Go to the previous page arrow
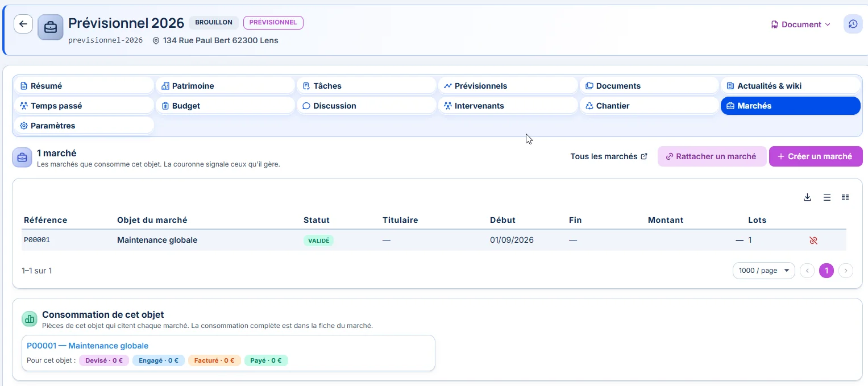Viewport: 868px width, 386px height. click(807, 271)
